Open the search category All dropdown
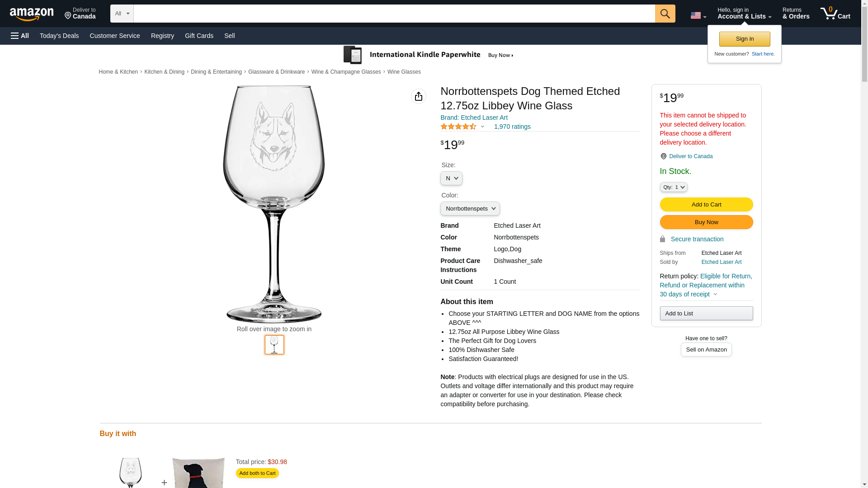Image resolution: width=868 pixels, height=488 pixels. [x=122, y=14]
